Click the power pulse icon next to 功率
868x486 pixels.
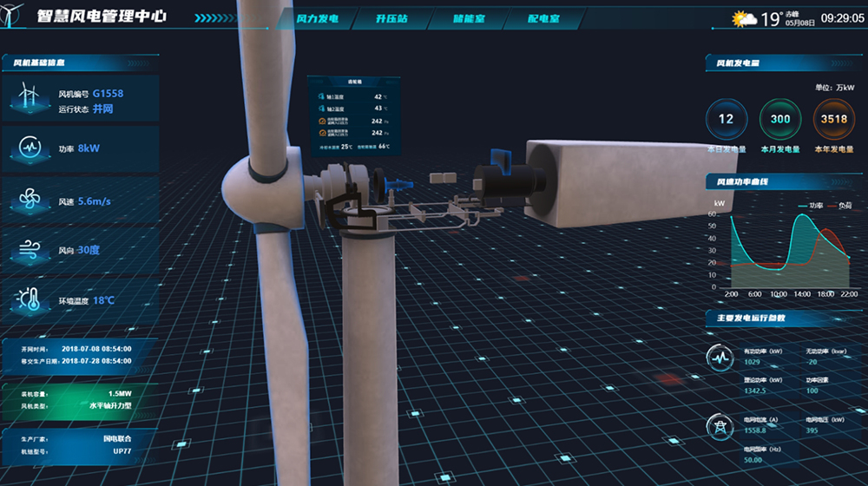[x=29, y=148]
